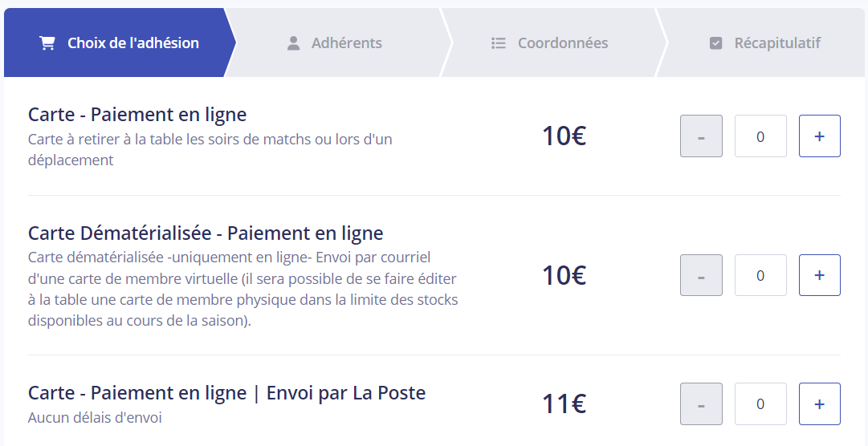The image size is (868, 446).
Task: Increase quantity for Envoi par La Poste card
Action: tap(819, 404)
